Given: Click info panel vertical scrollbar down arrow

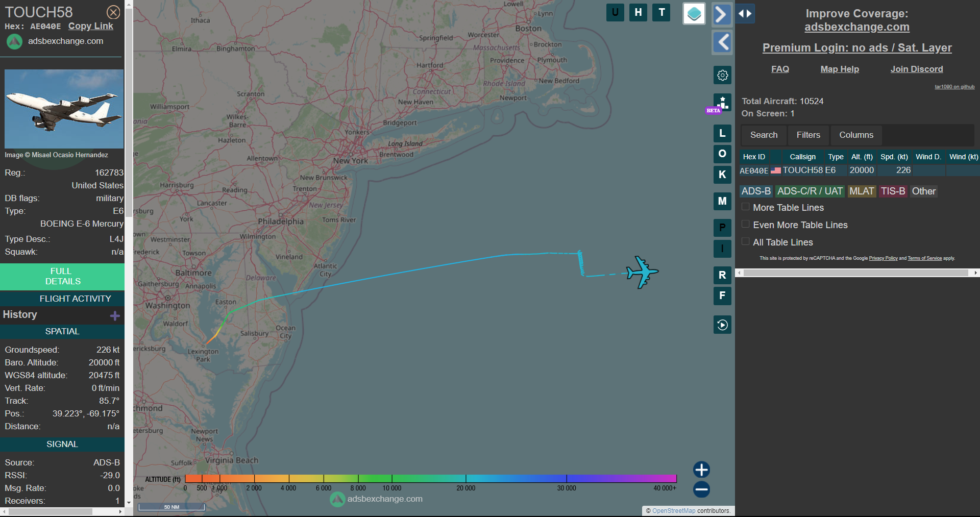Looking at the screenshot, I should [x=129, y=503].
